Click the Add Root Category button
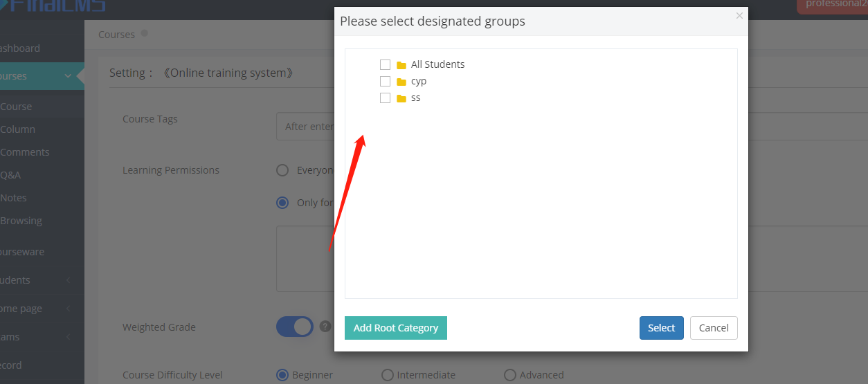Viewport: 868px width, 384px height. (x=396, y=328)
